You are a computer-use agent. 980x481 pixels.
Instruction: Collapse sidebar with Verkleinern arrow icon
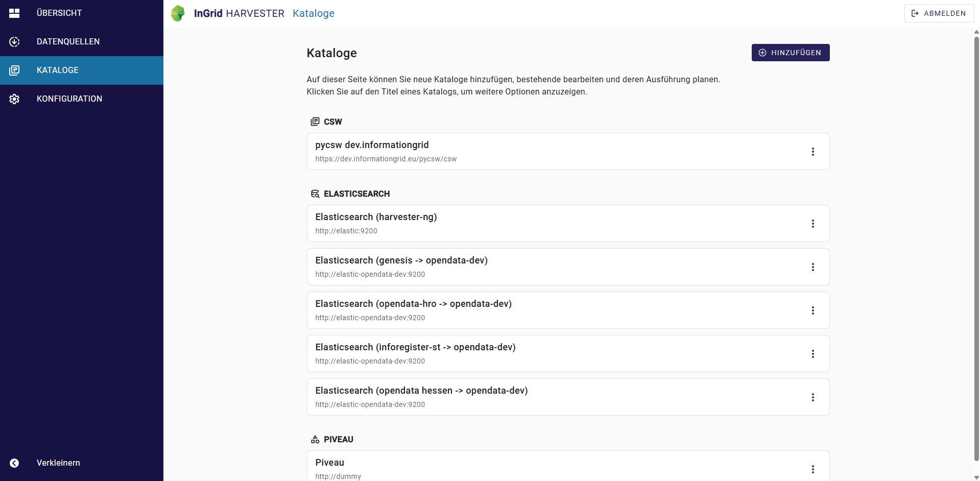[14, 463]
